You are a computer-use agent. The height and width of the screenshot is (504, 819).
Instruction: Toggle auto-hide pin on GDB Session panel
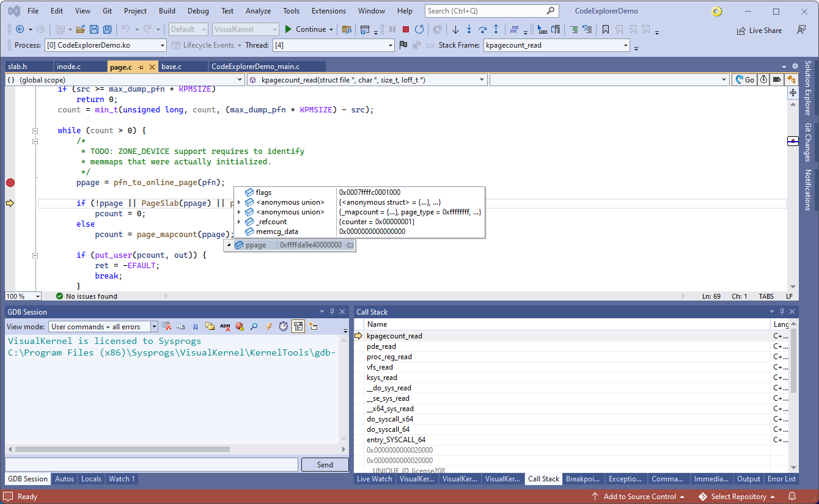pos(332,312)
